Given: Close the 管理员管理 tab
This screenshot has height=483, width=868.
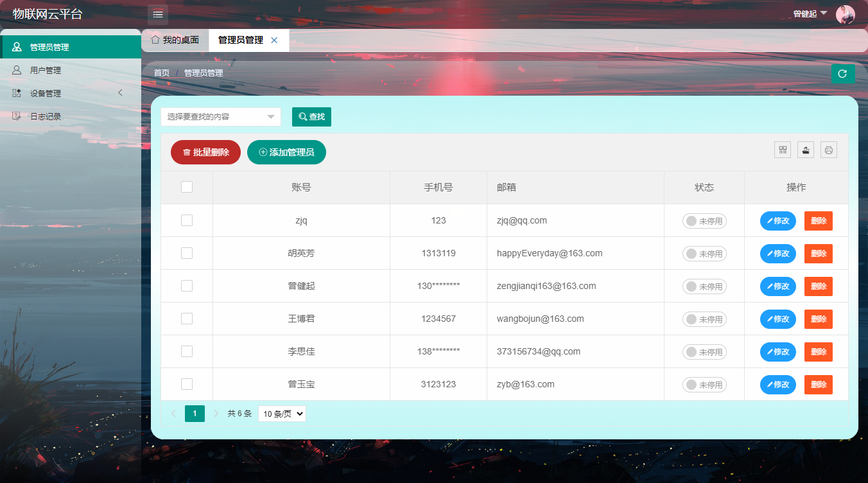Looking at the screenshot, I should [274, 40].
